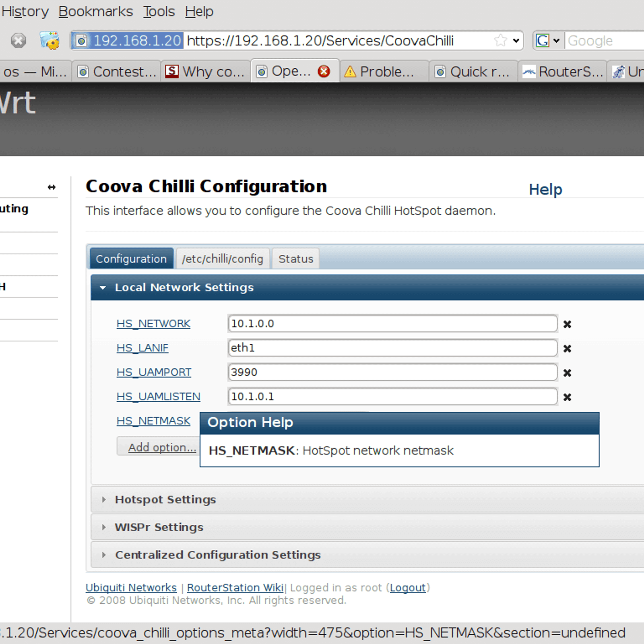Screen dimensions: 644x644
Task: Click the sidebar collapse arrows icon
Action: click(52, 187)
